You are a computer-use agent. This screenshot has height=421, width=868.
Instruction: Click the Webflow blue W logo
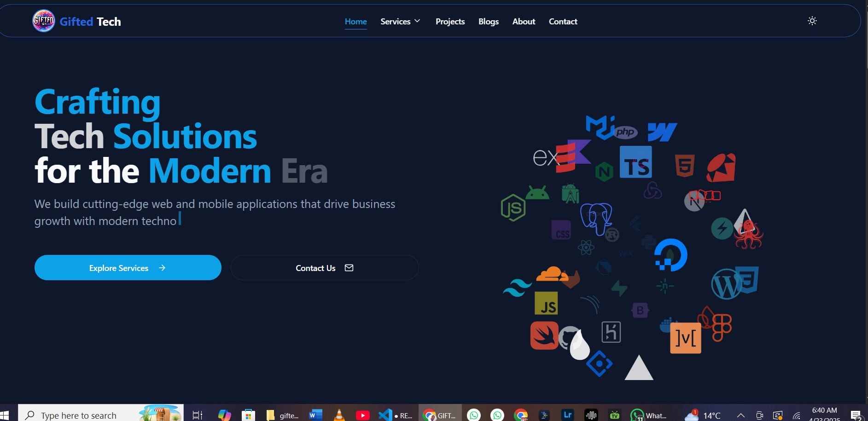click(662, 132)
